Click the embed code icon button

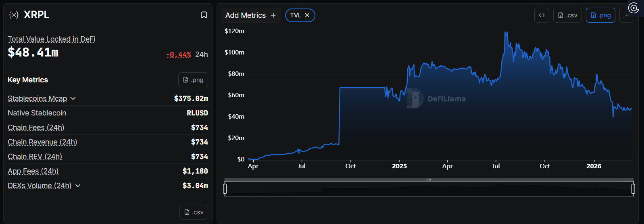(x=542, y=15)
